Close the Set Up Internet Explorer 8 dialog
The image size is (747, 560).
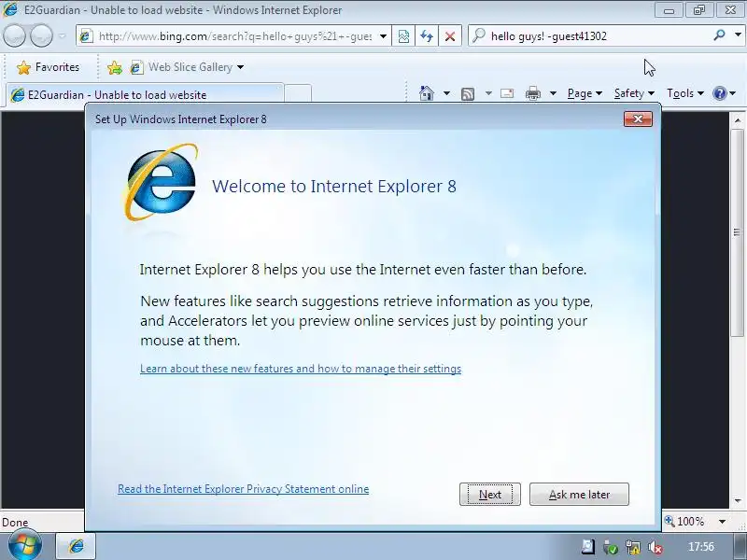click(638, 119)
